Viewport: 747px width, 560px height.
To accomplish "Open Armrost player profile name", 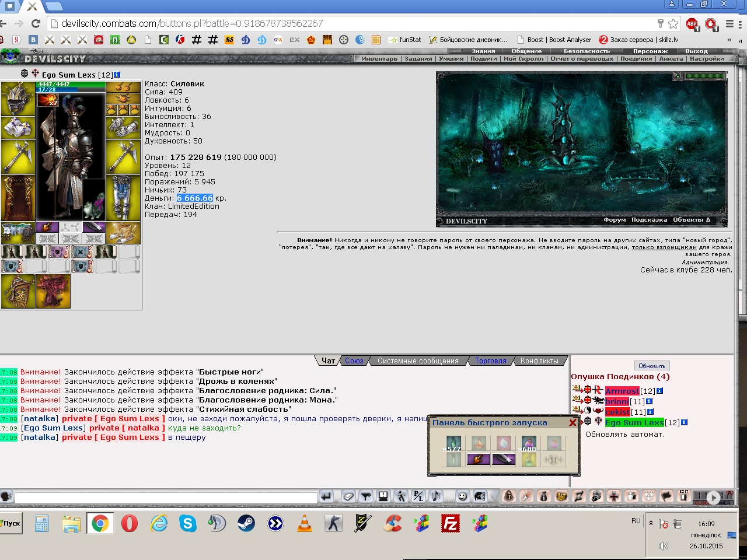I will point(622,391).
